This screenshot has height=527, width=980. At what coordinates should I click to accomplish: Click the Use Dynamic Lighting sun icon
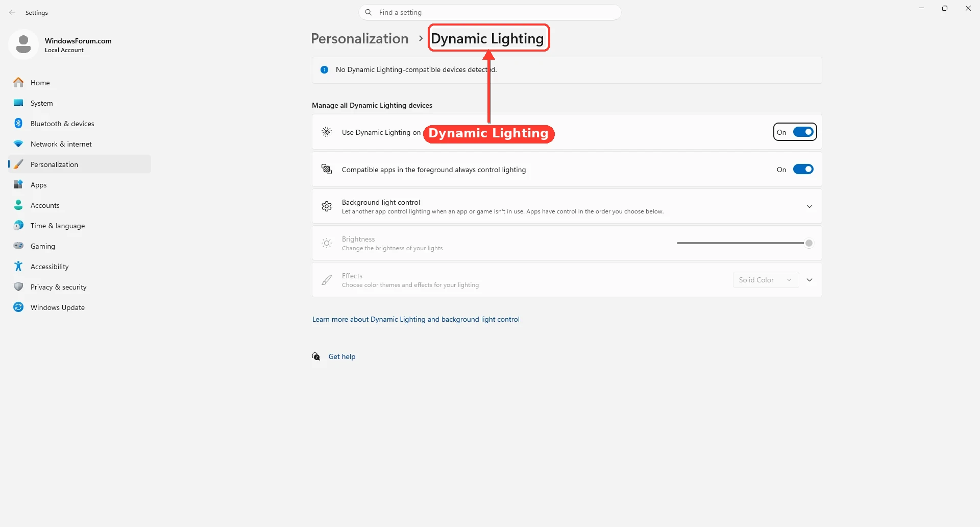[x=327, y=132]
